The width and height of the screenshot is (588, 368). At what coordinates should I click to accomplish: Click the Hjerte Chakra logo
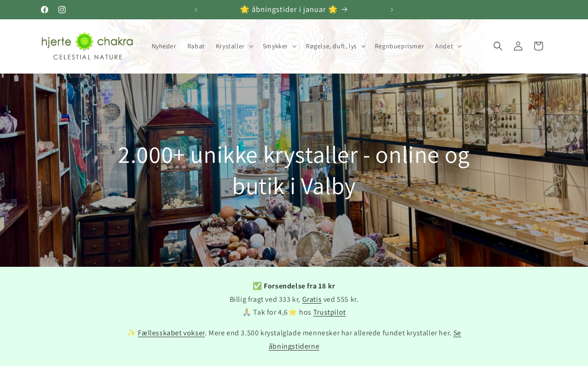[87, 46]
